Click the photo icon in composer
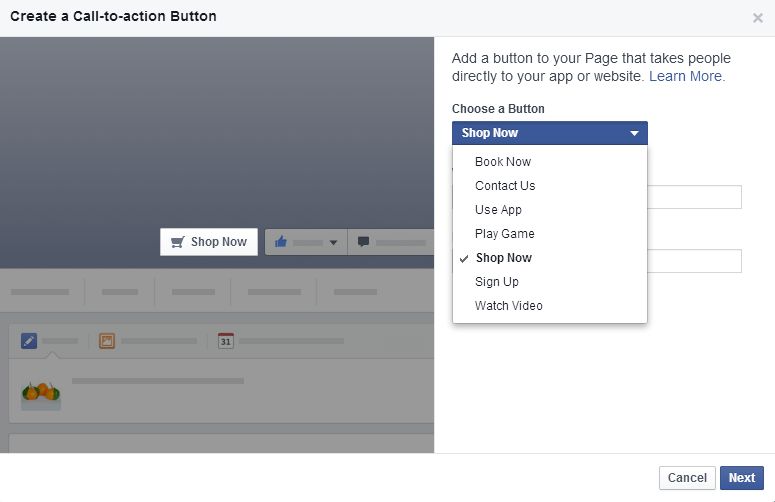Viewport: 775px width, 502px height. click(x=107, y=341)
